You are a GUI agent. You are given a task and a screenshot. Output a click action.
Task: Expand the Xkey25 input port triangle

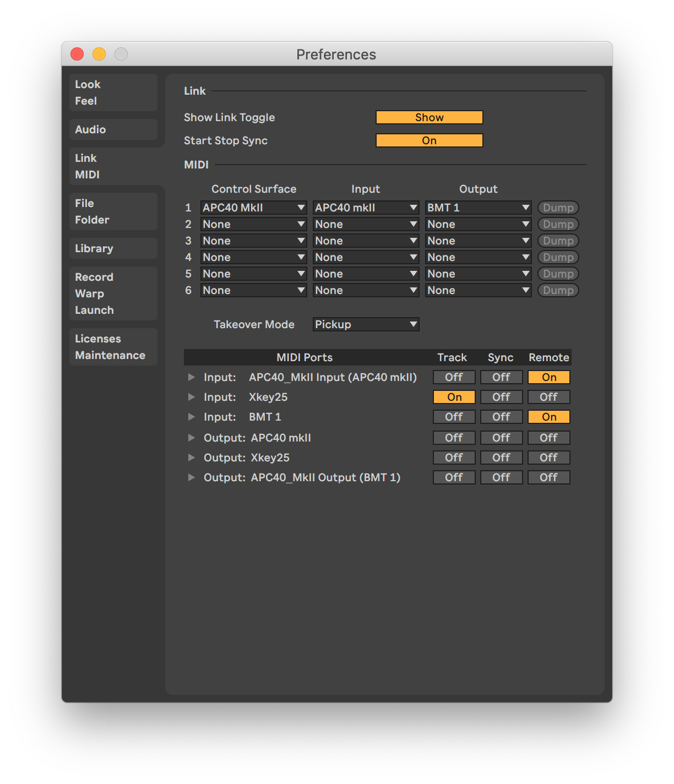click(191, 397)
